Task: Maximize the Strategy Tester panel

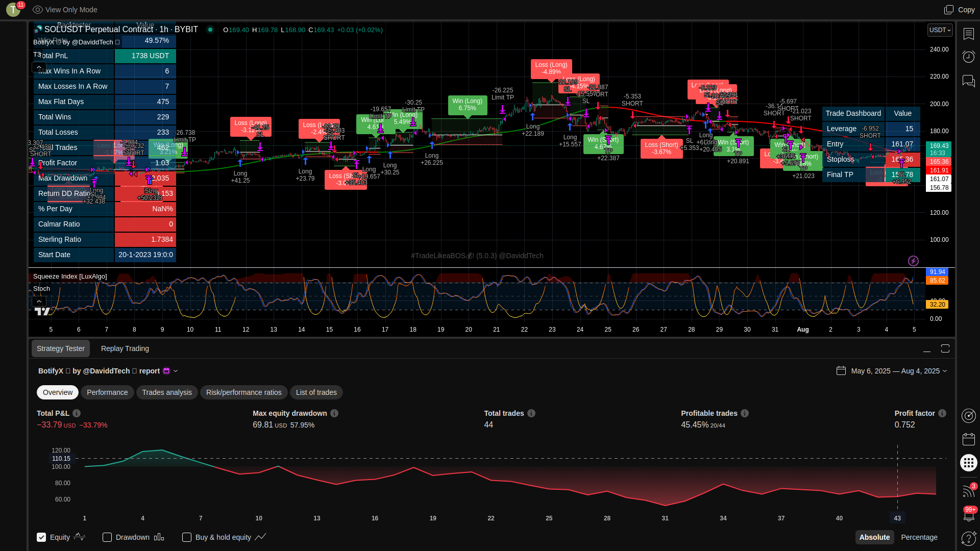Action: click(x=945, y=348)
